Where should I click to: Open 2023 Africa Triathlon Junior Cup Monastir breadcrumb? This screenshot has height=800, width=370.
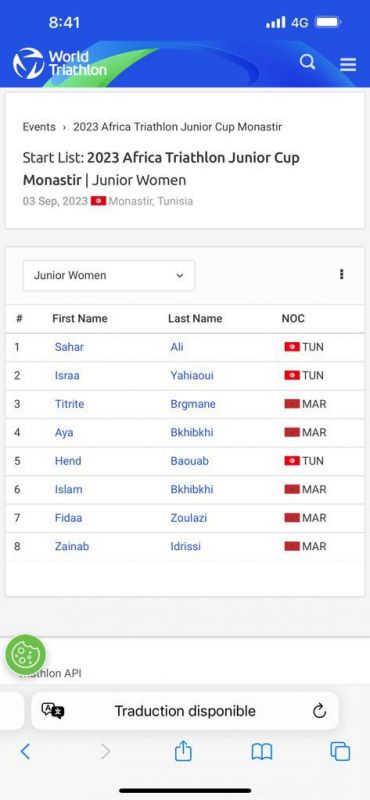click(177, 127)
